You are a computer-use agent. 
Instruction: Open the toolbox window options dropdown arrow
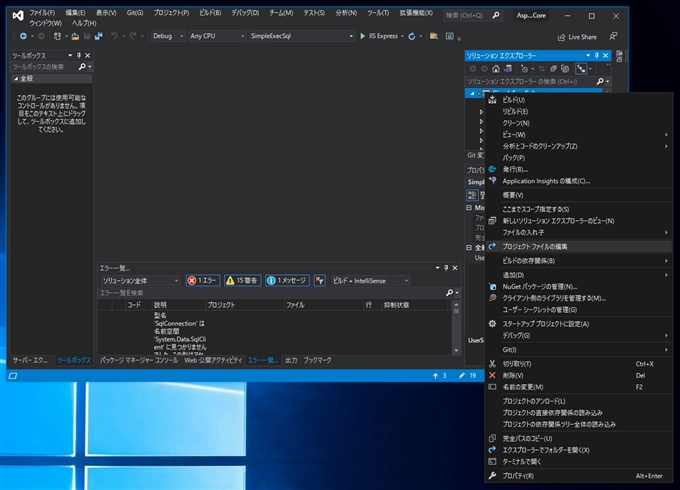point(70,56)
